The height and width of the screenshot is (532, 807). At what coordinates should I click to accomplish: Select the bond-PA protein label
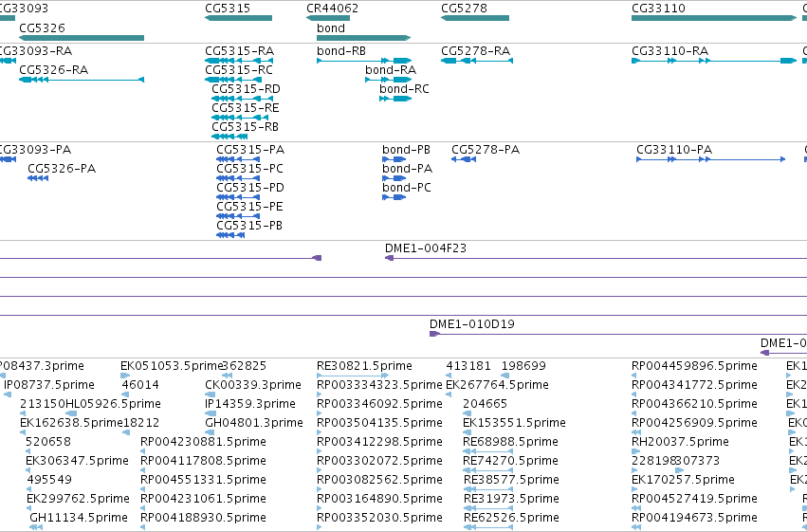click(407, 169)
